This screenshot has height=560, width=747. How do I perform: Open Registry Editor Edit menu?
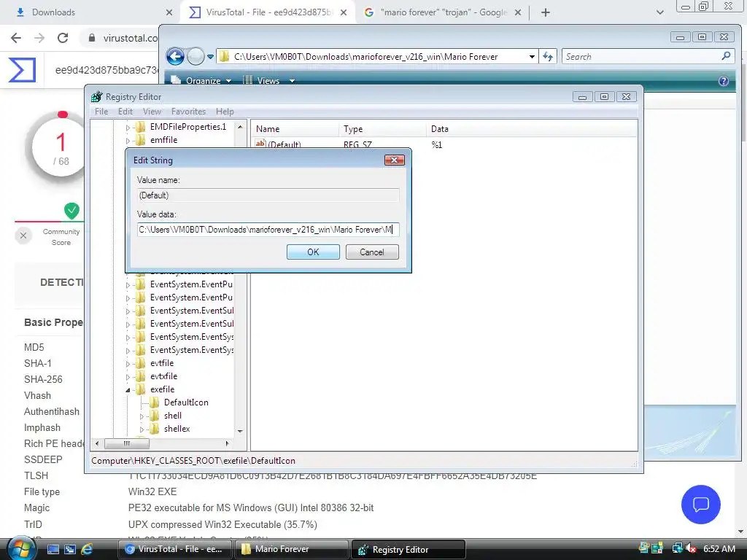125,112
